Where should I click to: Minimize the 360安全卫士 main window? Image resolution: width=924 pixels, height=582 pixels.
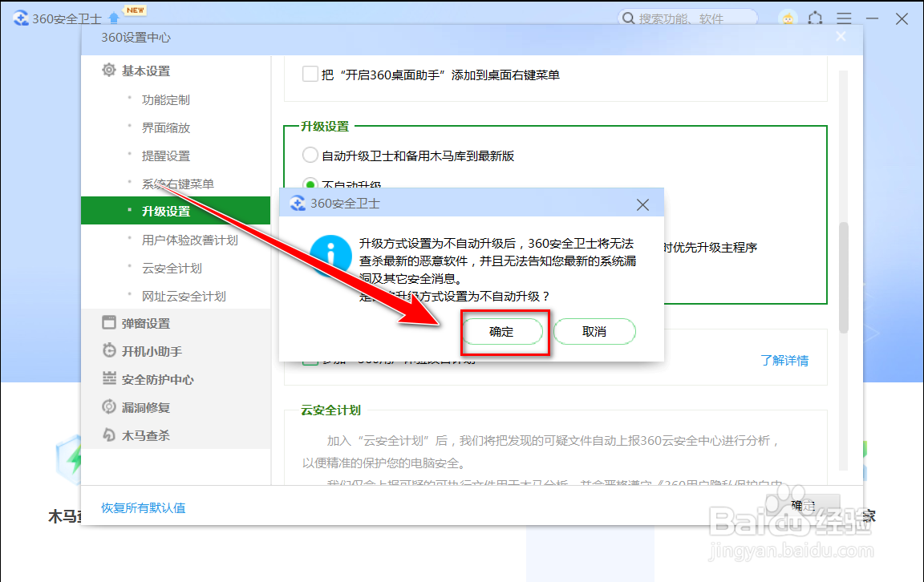pyautogui.click(x=872, y=18)
